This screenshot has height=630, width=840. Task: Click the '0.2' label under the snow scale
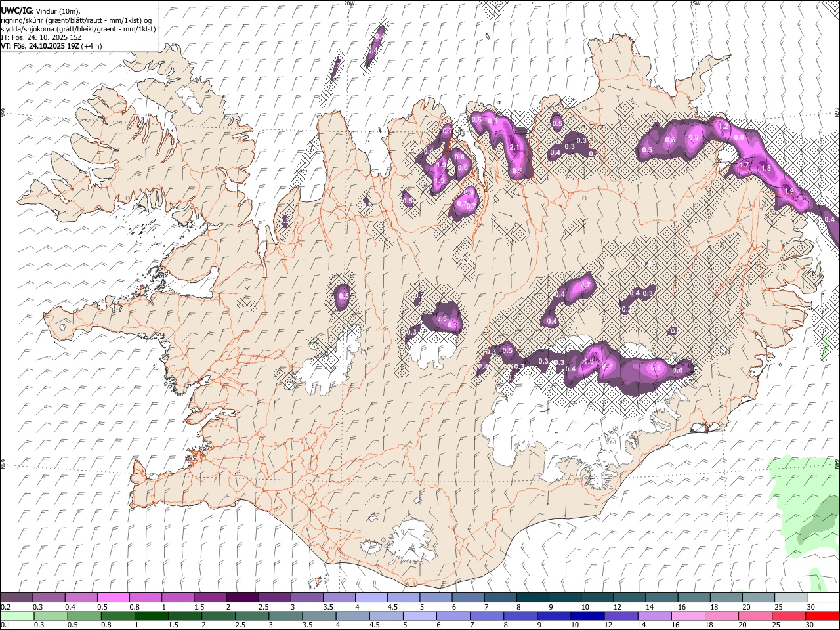(x=5, y=607)
